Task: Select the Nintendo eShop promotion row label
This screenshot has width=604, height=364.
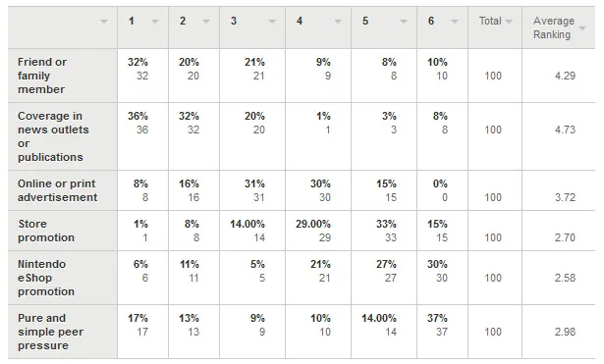Action: [46, 278]
